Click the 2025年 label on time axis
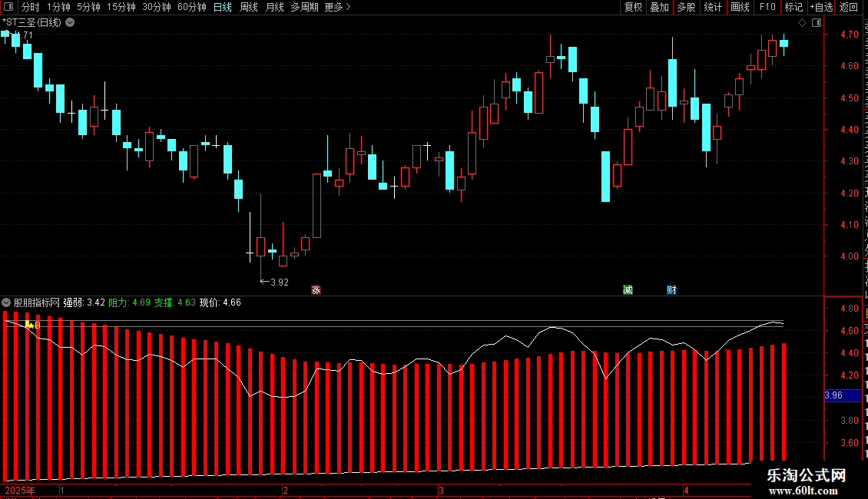Viewport: 868px width, 499px height. tap(20, 490)
